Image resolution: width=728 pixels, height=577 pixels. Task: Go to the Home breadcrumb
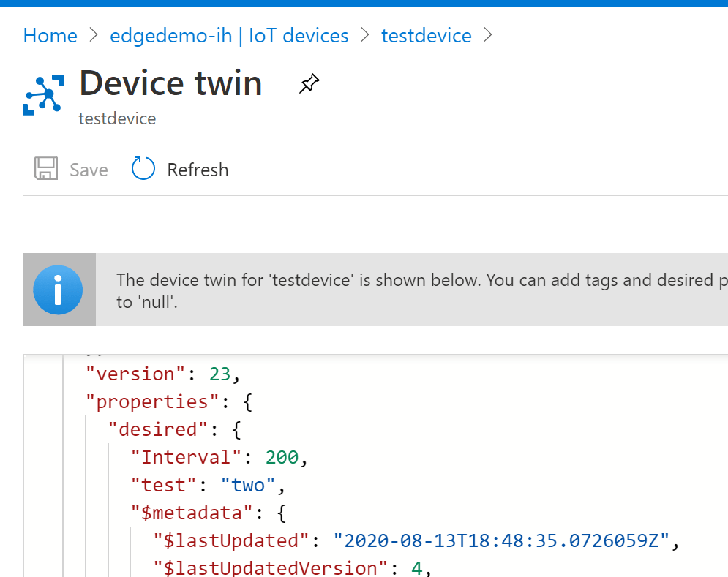pos(50,35)
